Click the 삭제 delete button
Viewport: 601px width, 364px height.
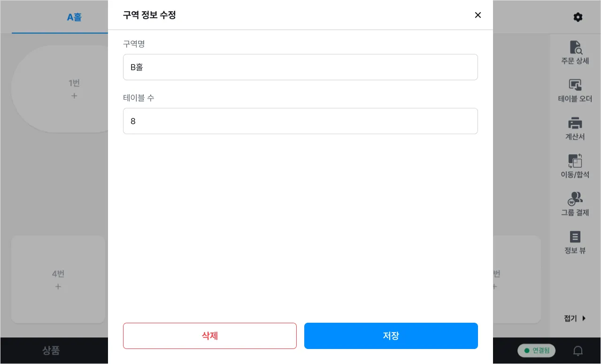click(210, 336)
